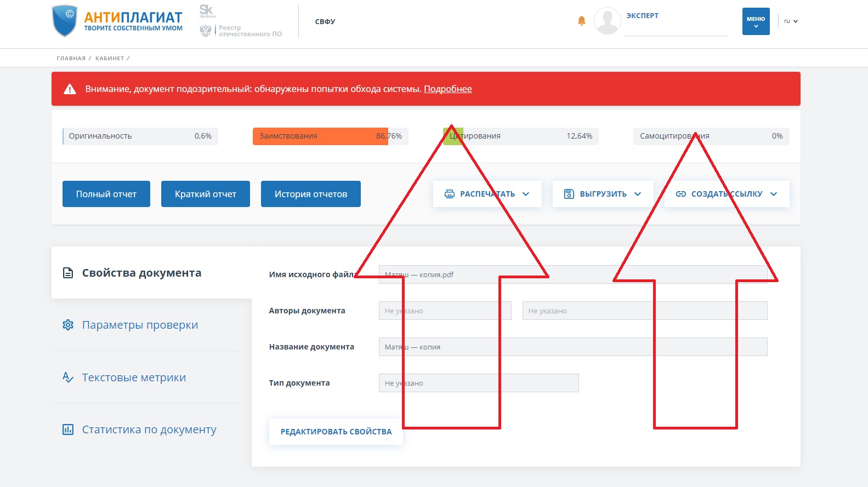The width and height of the screenshot is (868, 487).
Task: Click the user avatar icon
Action: coord(607,21)
